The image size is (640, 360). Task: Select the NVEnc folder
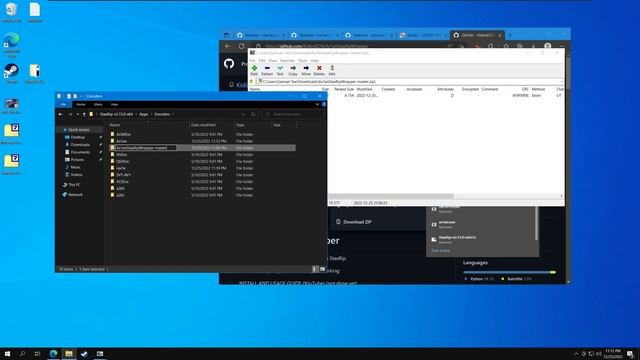[122, 155]
